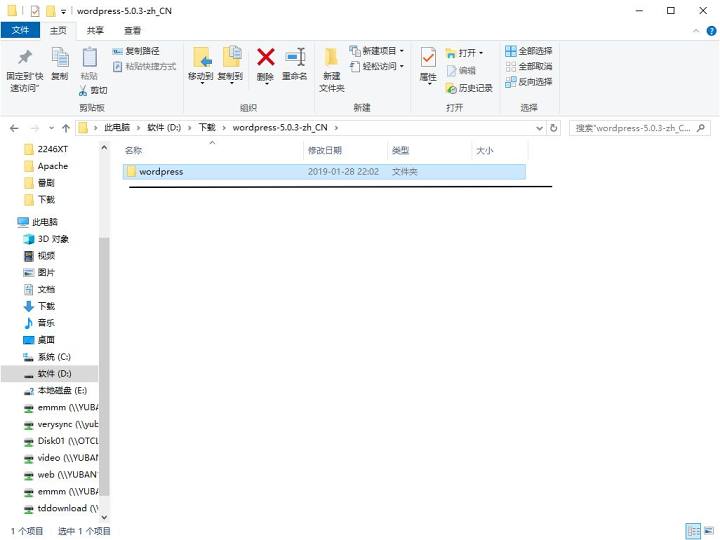The height and width of the screenshot is (540, 720).
Task: Open tddownload network drive in the sidebar
Action: [x=68, y=509]
